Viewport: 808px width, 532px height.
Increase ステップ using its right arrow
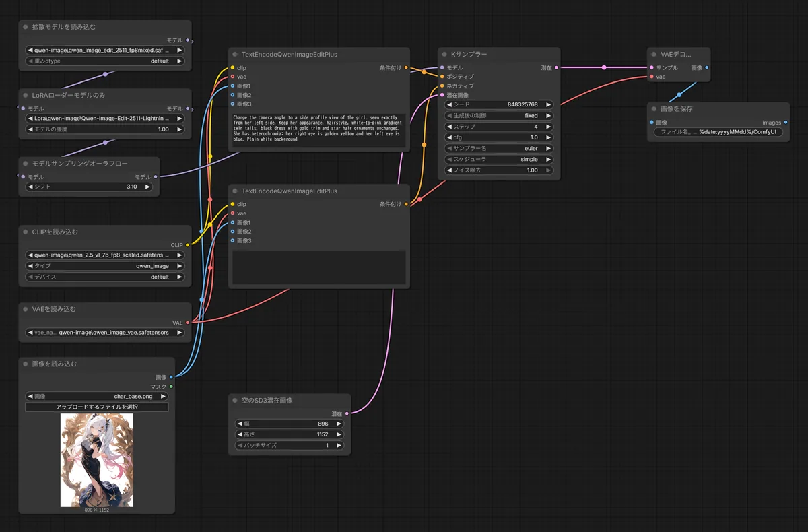tap(549, 127)
